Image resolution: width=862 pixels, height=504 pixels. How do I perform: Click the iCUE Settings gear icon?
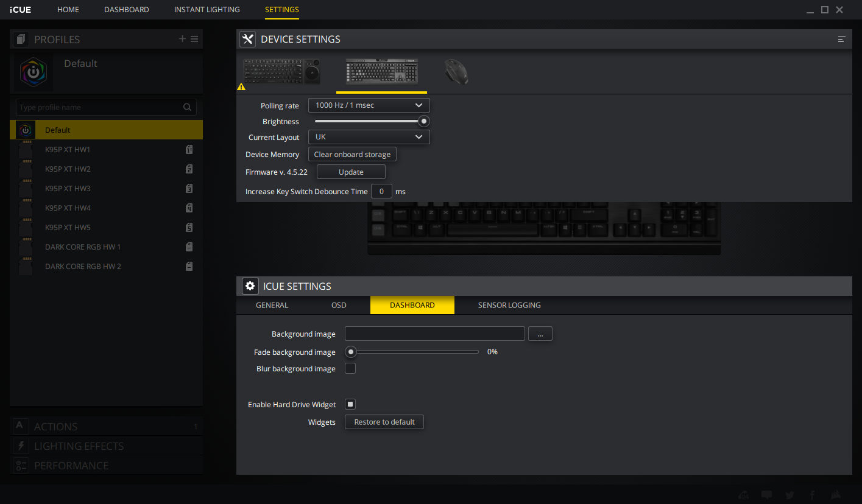click(x=250, y=286)
